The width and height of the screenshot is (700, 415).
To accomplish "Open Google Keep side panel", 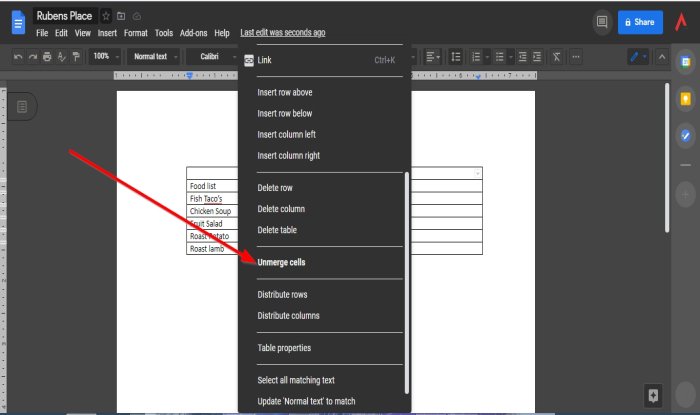I will [x=685, y=99].
